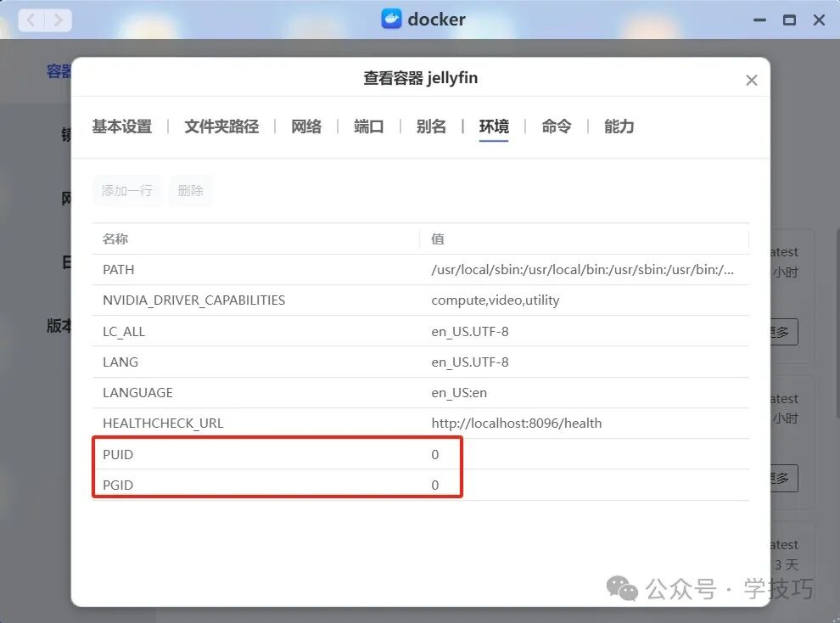Screen dimensions: 840x623
Task: Select the PUID environment variable row
Action: click(255, 454)
